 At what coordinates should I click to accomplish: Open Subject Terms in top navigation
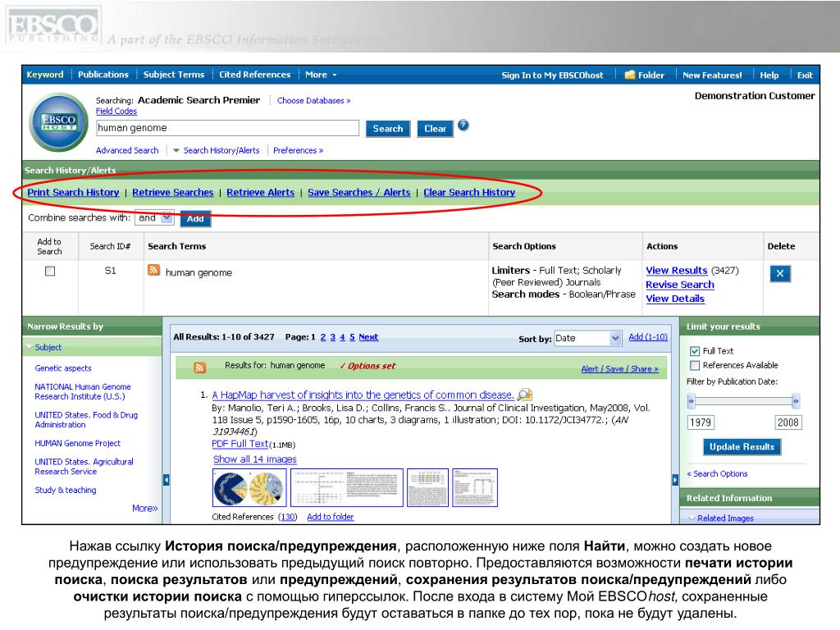[x=174, y=75]
